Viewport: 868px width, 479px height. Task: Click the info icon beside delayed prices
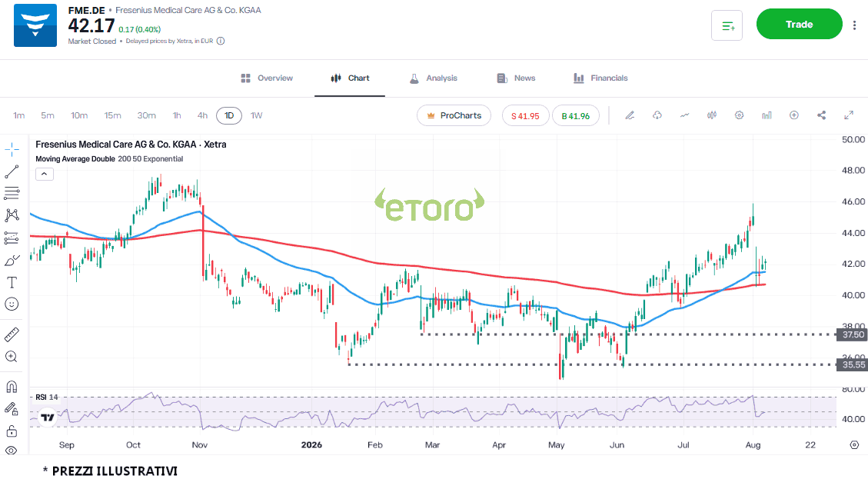coord(221,41)
